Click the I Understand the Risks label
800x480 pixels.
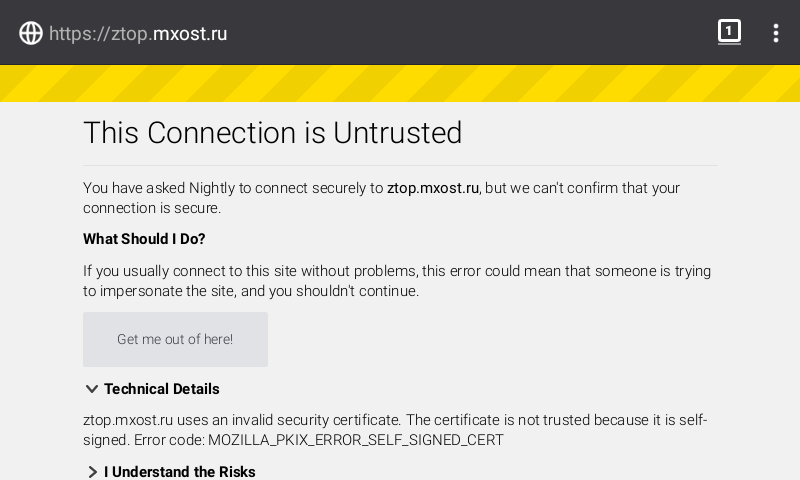(180, 472)
